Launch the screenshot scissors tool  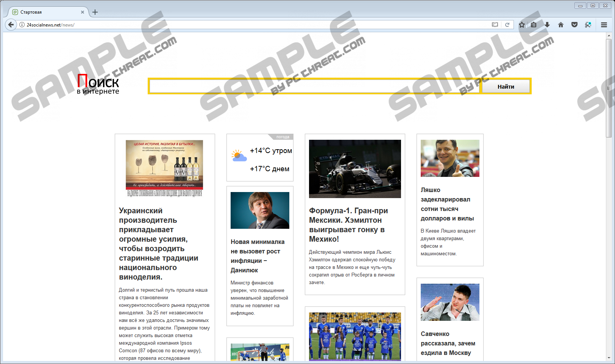coord(588,25)
